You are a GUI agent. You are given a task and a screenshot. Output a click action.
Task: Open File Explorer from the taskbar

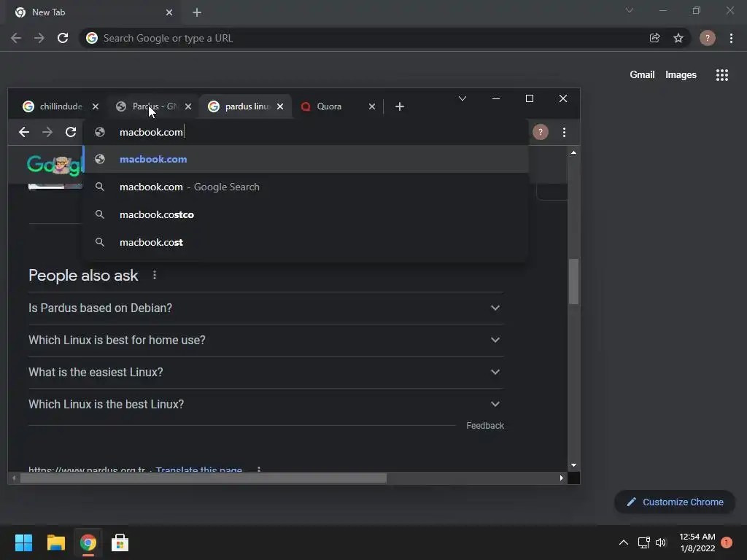point(56,542)
